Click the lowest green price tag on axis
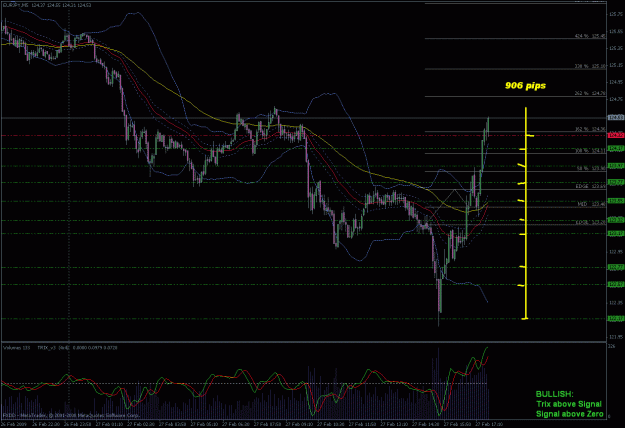The height and width of the screenshot is (428, 625). 616,318
